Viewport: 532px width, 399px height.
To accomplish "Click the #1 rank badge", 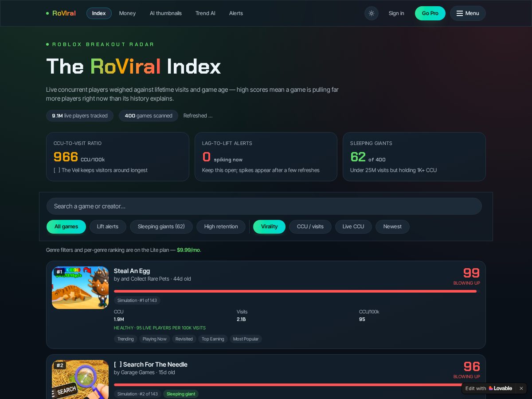I will click(59, 272).
